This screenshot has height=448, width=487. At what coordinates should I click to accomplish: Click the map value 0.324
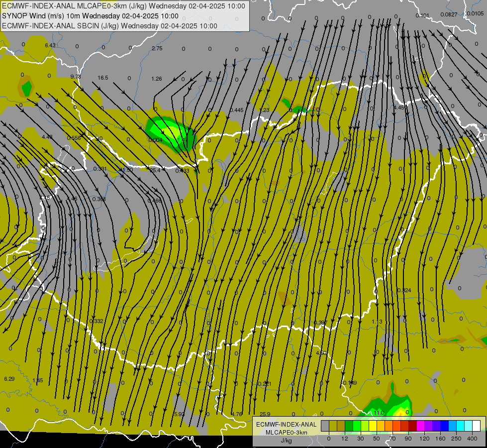(x=404, y=290)
